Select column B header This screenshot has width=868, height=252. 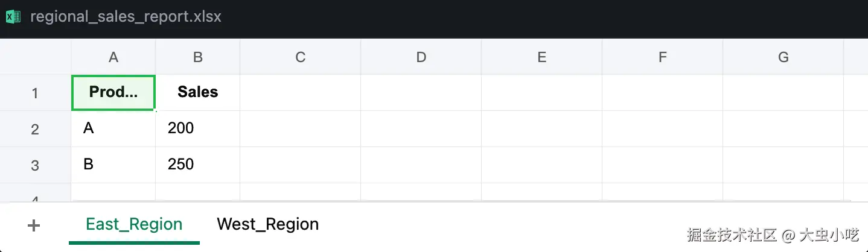197,57
